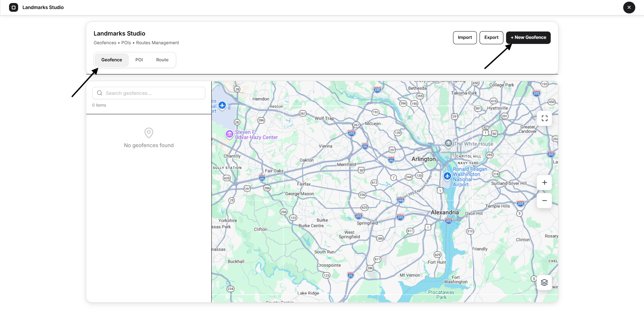Click the Takoma Park map label
This screenshot has height=311, width=644.
(464, 93)
